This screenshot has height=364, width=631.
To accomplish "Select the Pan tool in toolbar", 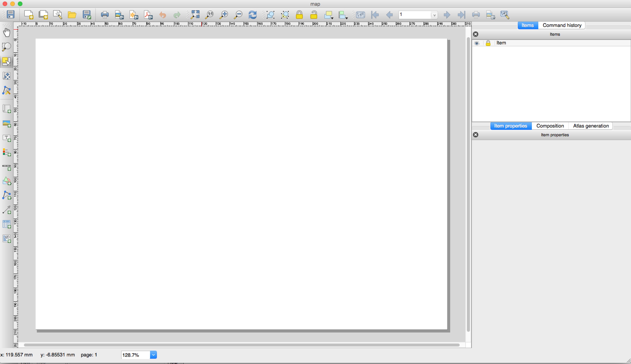I will [x=6, y=32].
